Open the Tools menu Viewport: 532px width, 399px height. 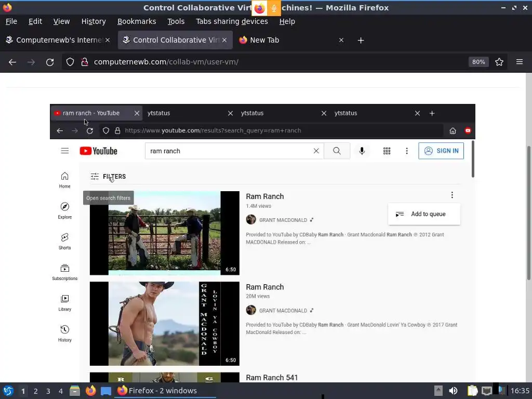coord(176,21)
